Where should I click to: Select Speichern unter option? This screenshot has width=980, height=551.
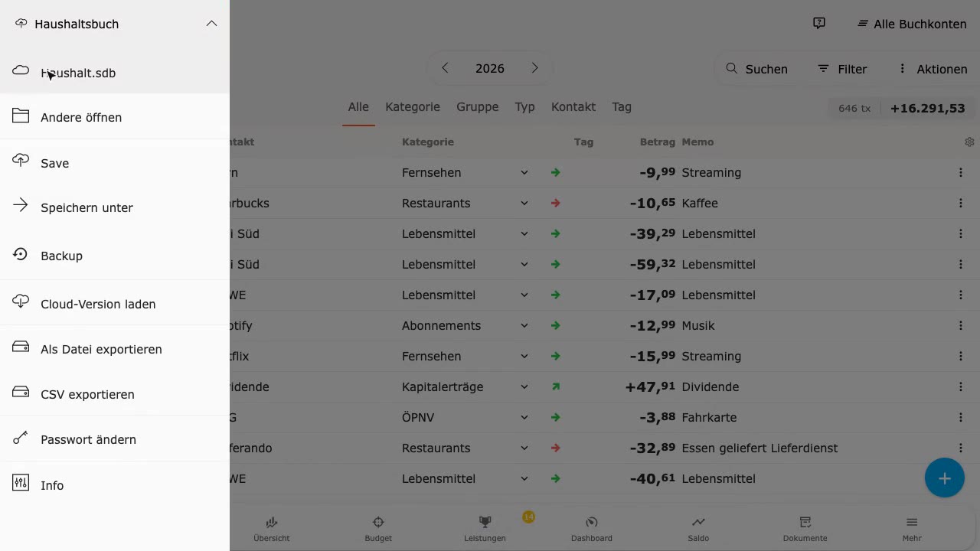coord(115,207)
